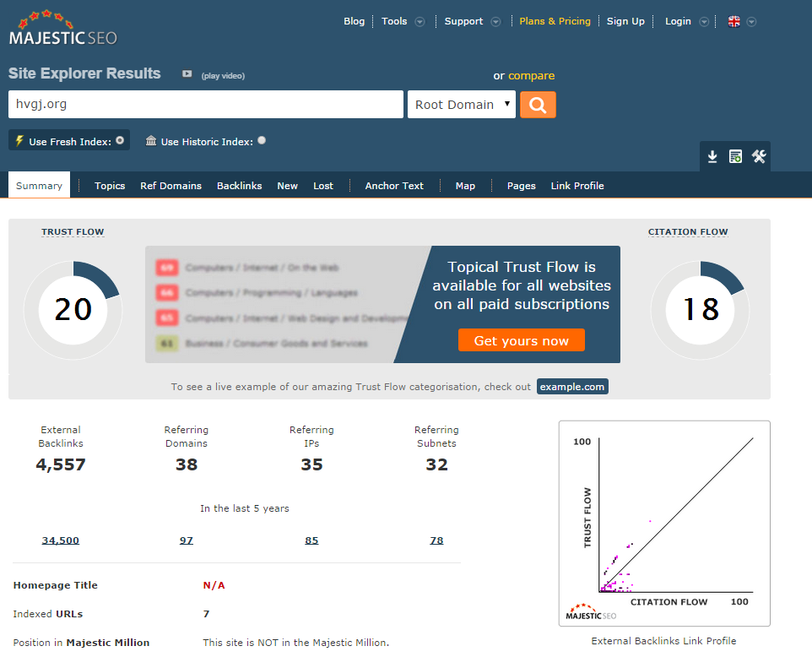Image resolution: width=812 pixels, height=657 pixels.
Task: Click the compare link
Action: click(531, 76)
